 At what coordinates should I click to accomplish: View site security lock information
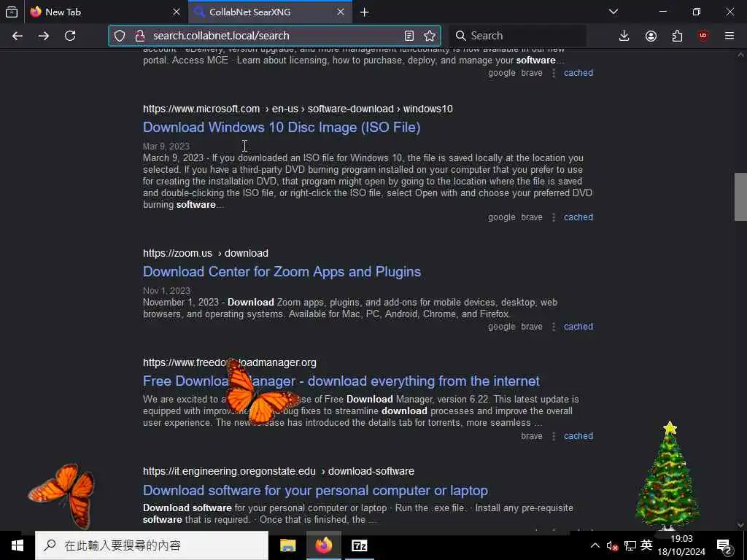pos(139,36)
